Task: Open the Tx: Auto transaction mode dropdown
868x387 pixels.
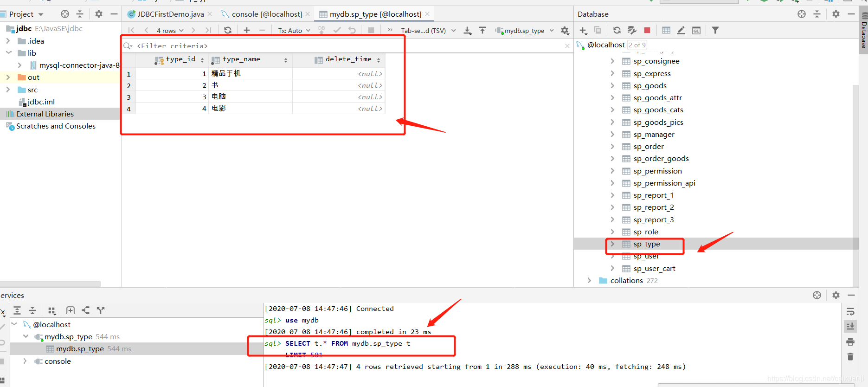Action: pos(294,31)
